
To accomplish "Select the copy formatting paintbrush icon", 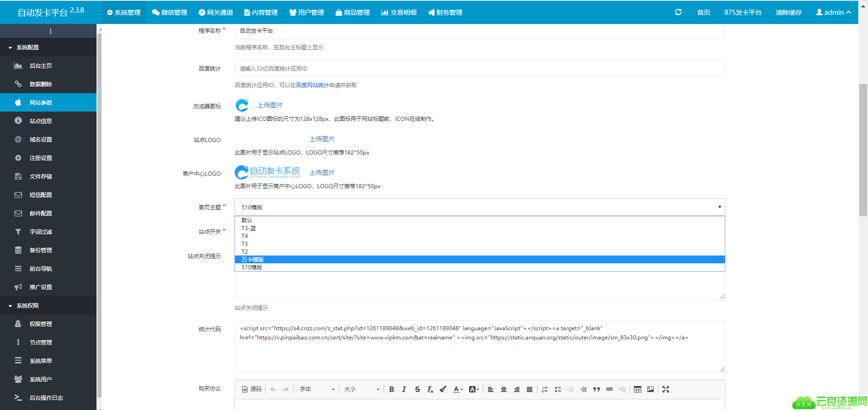I will [443, 389].
